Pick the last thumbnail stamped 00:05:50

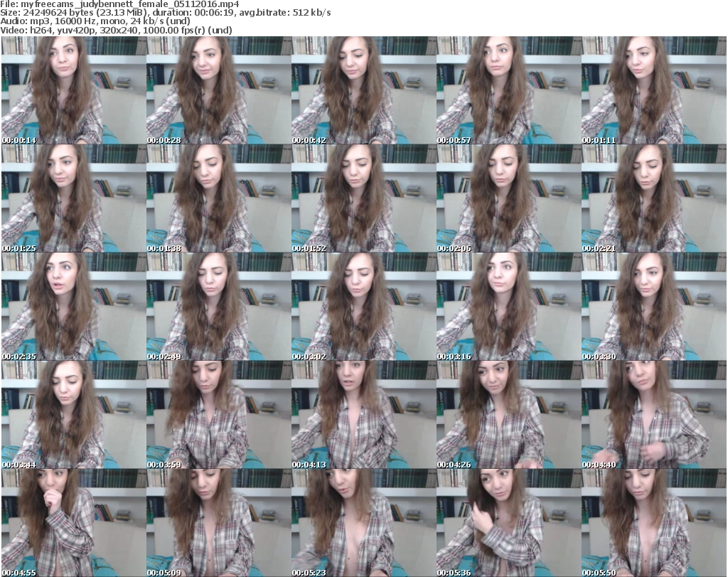coord(654,523)
